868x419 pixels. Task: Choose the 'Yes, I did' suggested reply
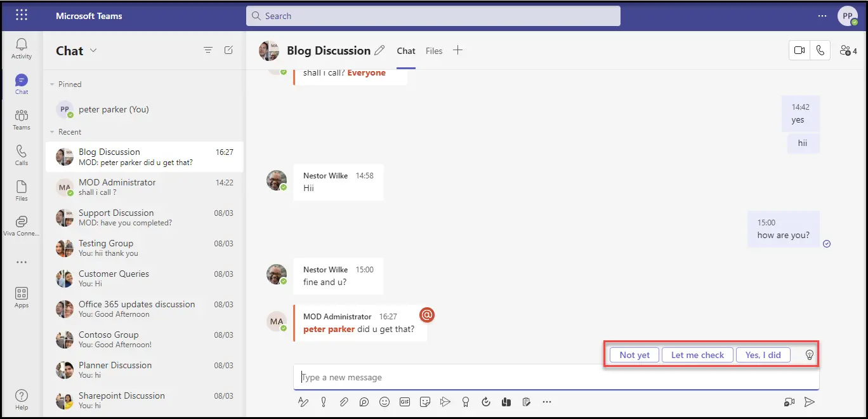[x=763, y=355]
